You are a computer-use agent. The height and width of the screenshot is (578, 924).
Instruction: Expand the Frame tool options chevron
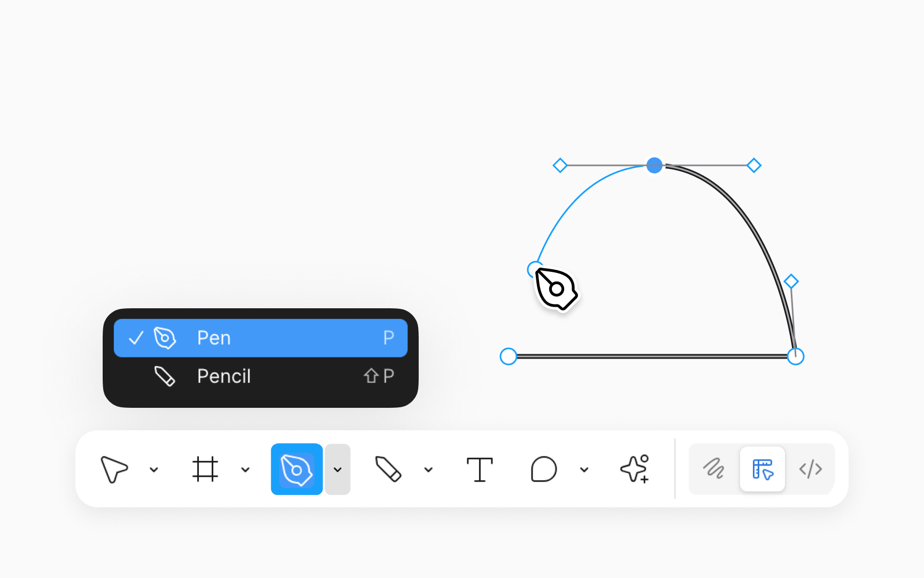(245, 469)
